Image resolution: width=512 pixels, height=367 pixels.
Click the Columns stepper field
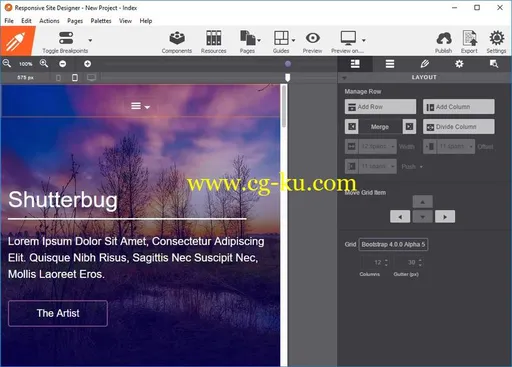(376, 263)
